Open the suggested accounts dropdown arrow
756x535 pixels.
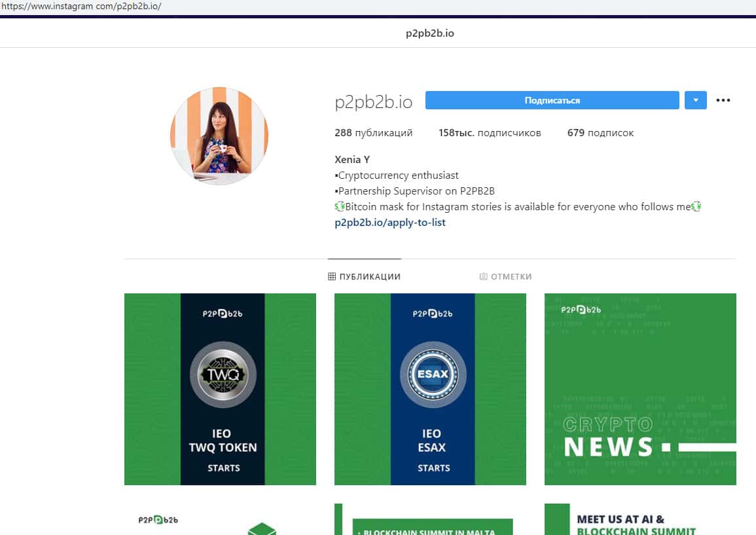click(x=696, y=100)
